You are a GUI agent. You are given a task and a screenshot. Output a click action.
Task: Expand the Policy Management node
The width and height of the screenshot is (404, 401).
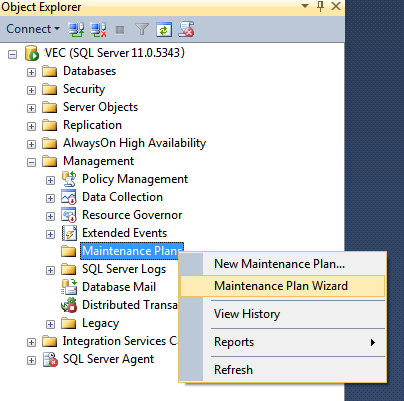click(x=50, y=180)
